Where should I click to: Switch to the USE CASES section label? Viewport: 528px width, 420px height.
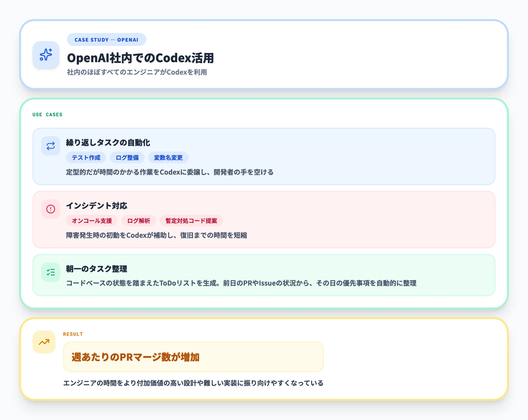47,114
